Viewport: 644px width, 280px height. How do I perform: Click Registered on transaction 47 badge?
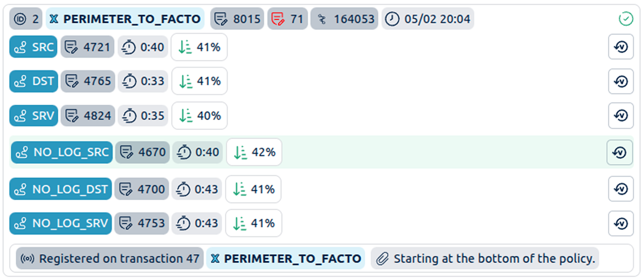[110, 259]
